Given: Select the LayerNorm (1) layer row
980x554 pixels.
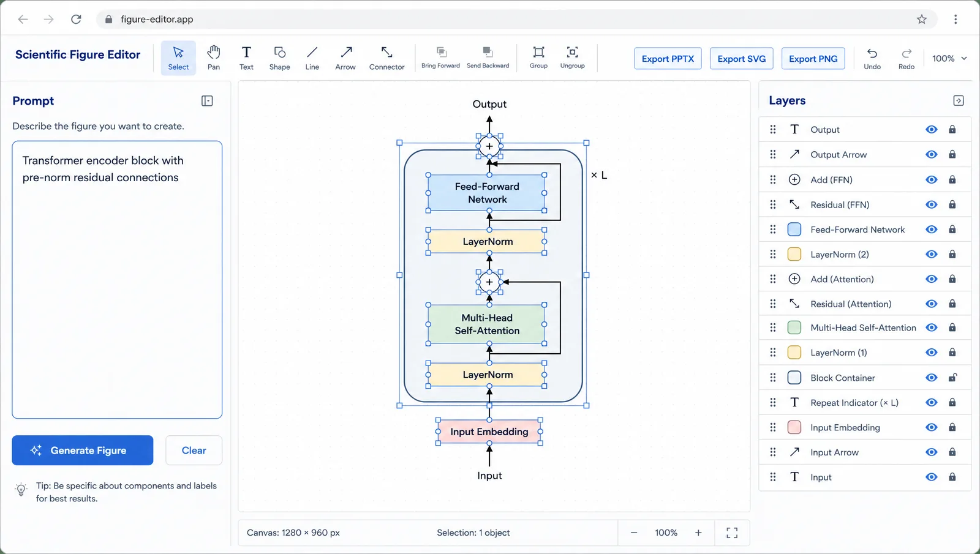Looking at the screenshot, I should (865, 353).
